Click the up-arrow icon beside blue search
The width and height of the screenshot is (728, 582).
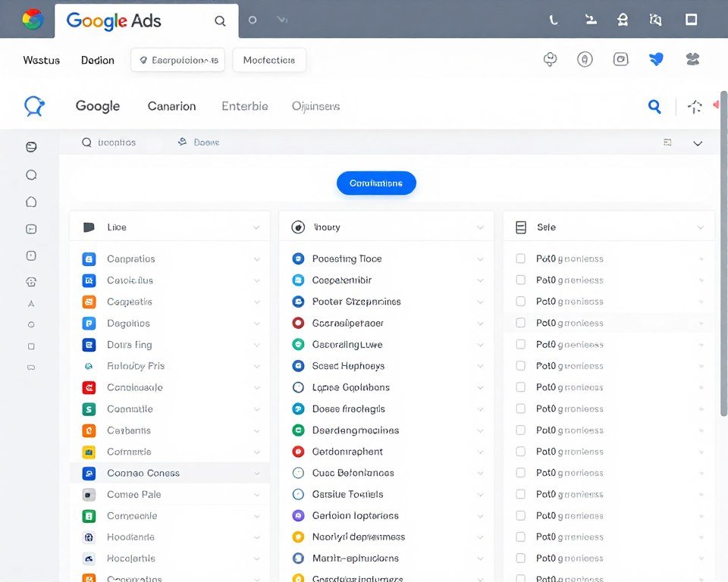[x=695, y=107]
